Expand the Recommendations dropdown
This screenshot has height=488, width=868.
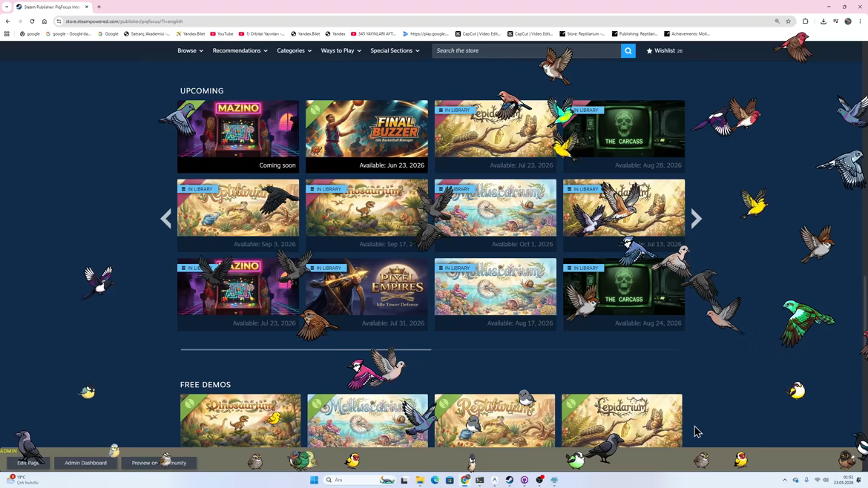pyautogui.click(x=240, y=50)
